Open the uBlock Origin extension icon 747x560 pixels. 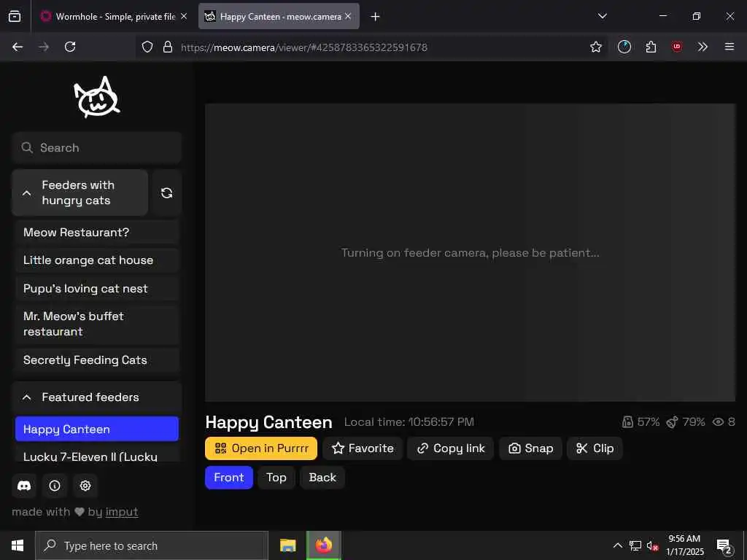point(677,47)
